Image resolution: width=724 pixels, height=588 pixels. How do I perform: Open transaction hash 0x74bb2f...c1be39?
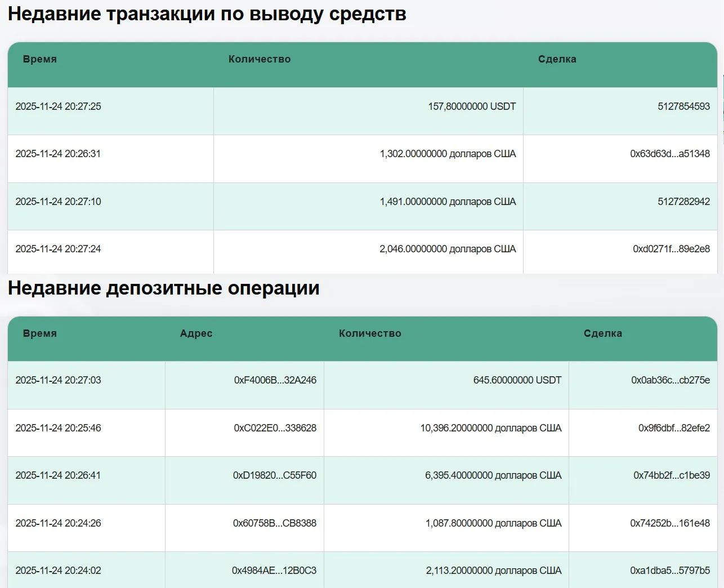coord(672,475)
